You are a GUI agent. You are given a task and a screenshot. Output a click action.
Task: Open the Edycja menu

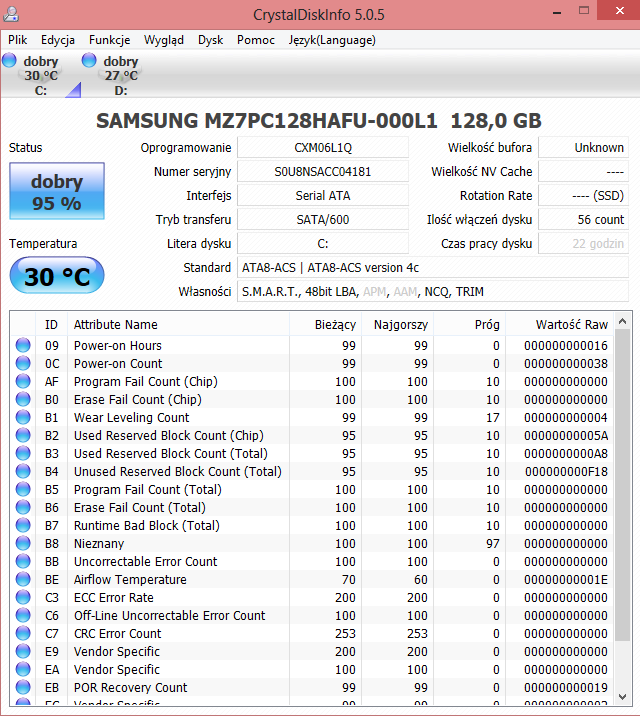(58, 40)
